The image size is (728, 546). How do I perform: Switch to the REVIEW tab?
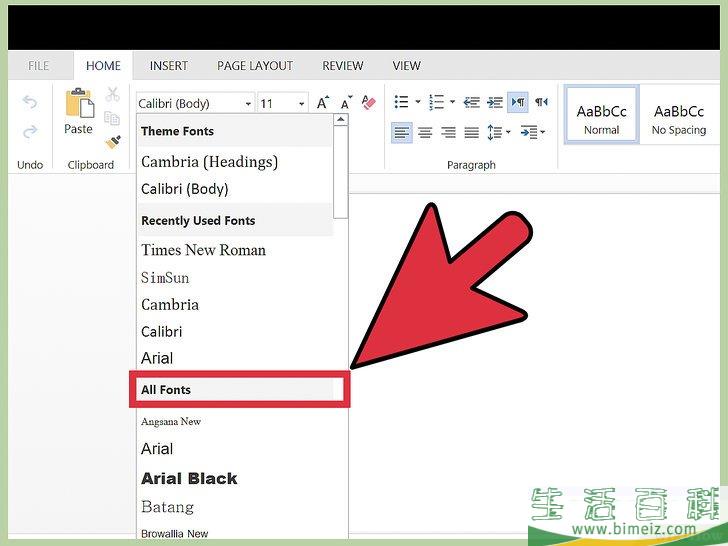point(343,66)
